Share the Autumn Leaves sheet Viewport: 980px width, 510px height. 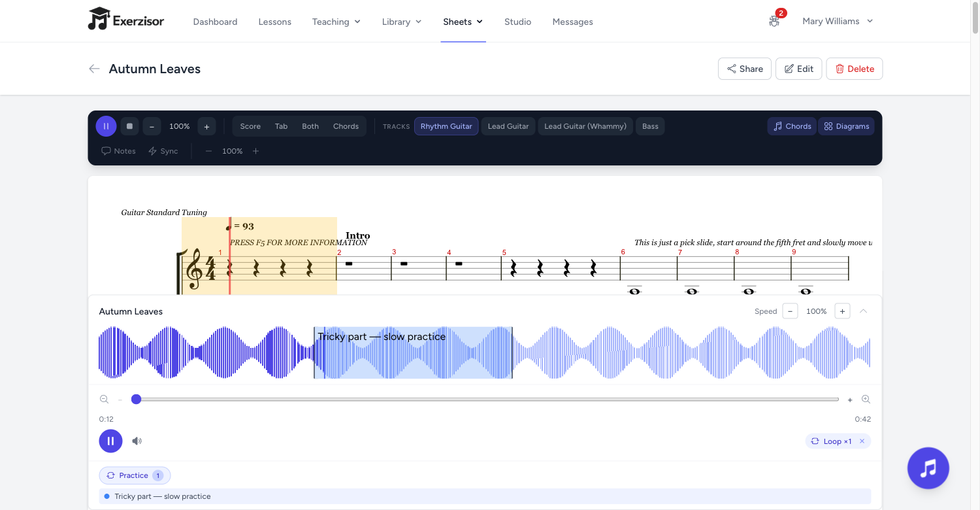pyautogui.click(x=745, y=69)
